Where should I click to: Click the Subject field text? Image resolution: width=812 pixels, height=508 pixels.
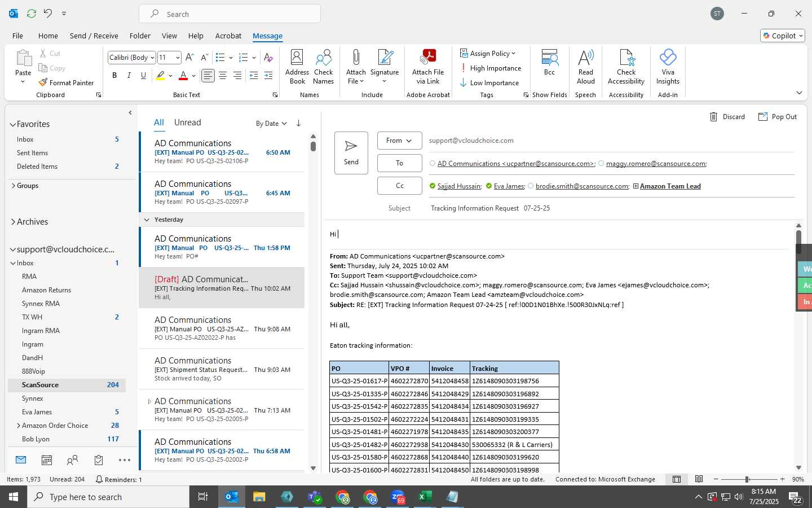click(x=490, y=208)
